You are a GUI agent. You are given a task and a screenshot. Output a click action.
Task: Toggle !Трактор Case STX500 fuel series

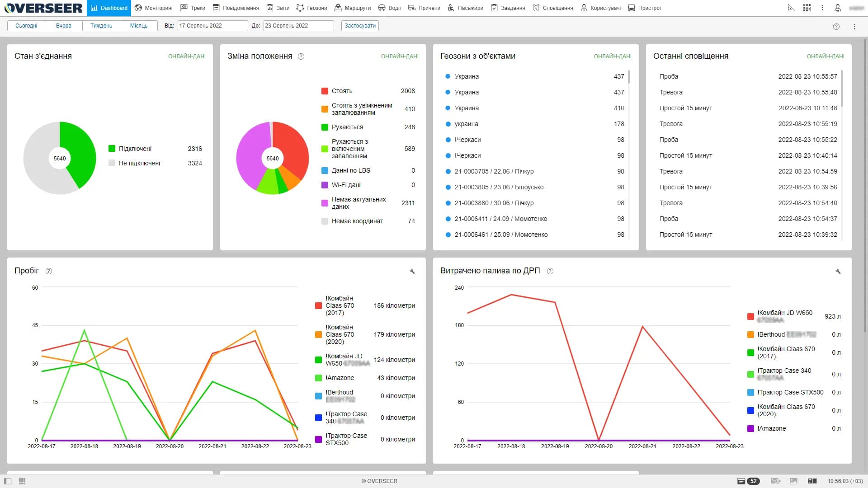pos(794,392)
